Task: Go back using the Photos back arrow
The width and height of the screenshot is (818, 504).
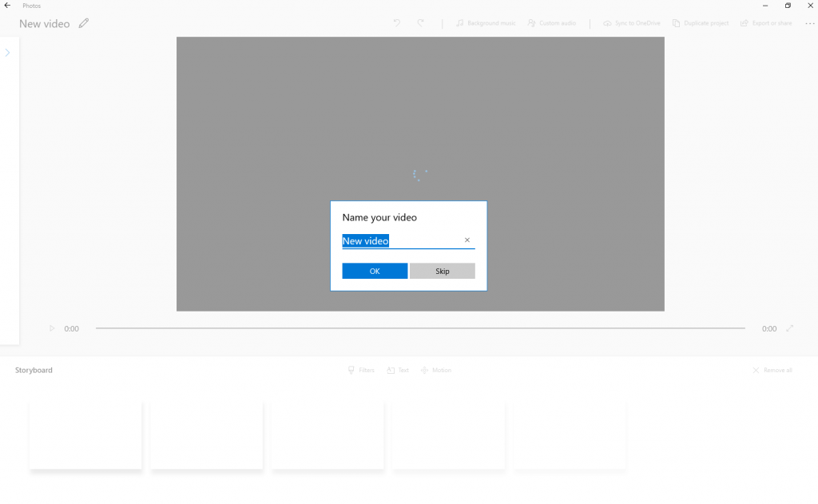Action: point(7,6)
